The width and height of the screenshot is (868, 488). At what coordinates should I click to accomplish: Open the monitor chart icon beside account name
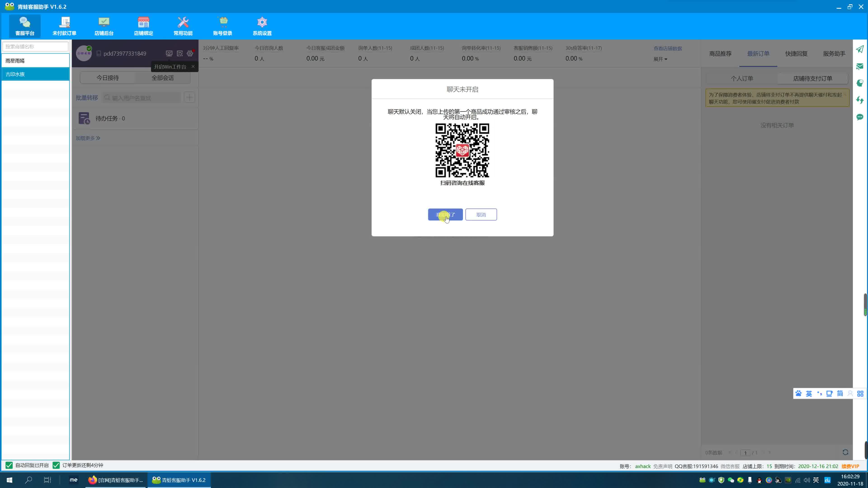click(169, 54)
